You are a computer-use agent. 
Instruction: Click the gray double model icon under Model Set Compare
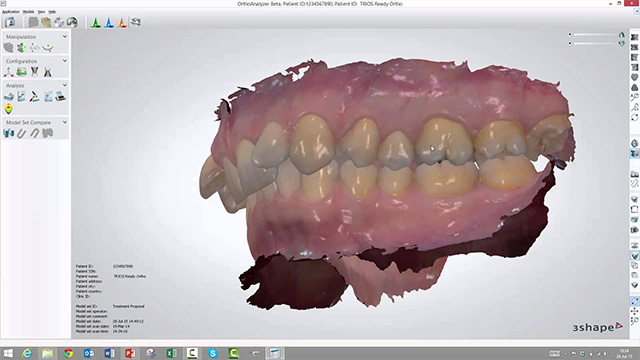tap(48, 133)
